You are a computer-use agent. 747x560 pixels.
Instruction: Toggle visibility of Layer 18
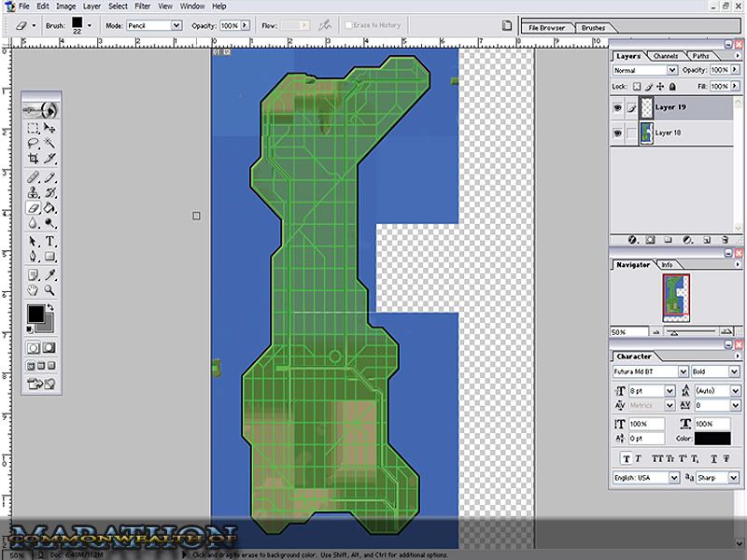[618, 133]
